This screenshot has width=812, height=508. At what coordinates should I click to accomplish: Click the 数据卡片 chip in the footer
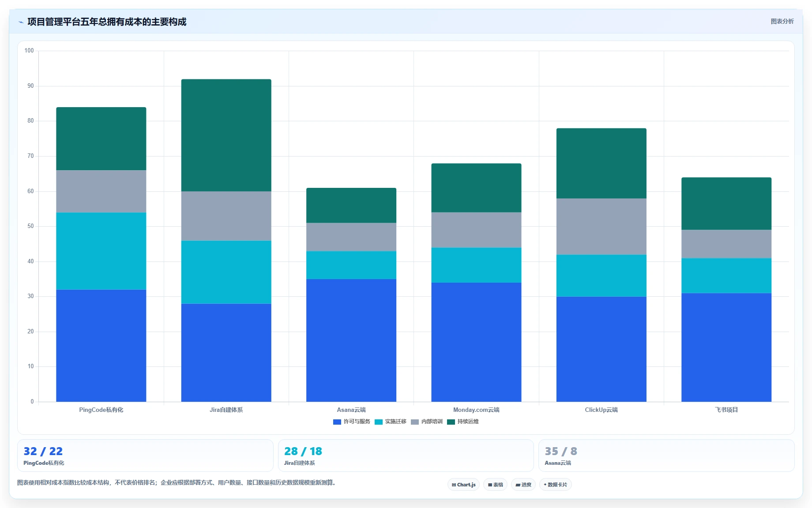pos(555,485)
